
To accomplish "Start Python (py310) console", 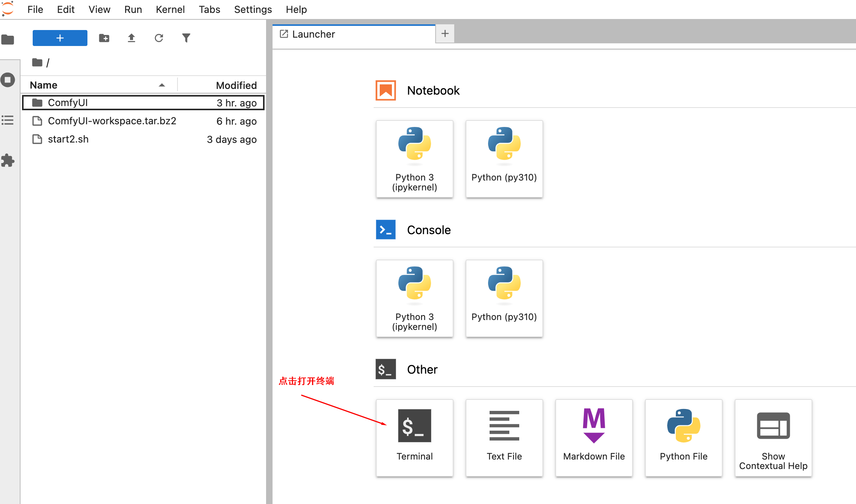I will [504, 298].
